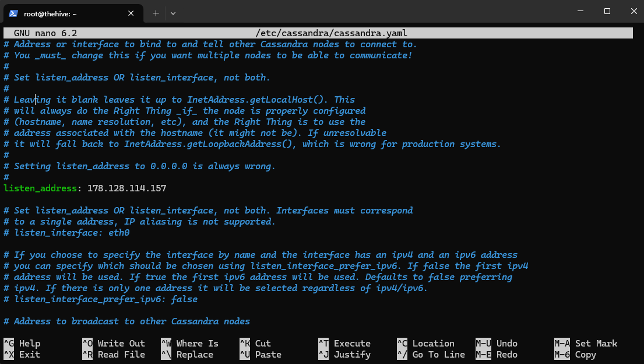Click the M-A Set Mark shortcut
The height and width of the screenshot is (364, 644).
586,344
